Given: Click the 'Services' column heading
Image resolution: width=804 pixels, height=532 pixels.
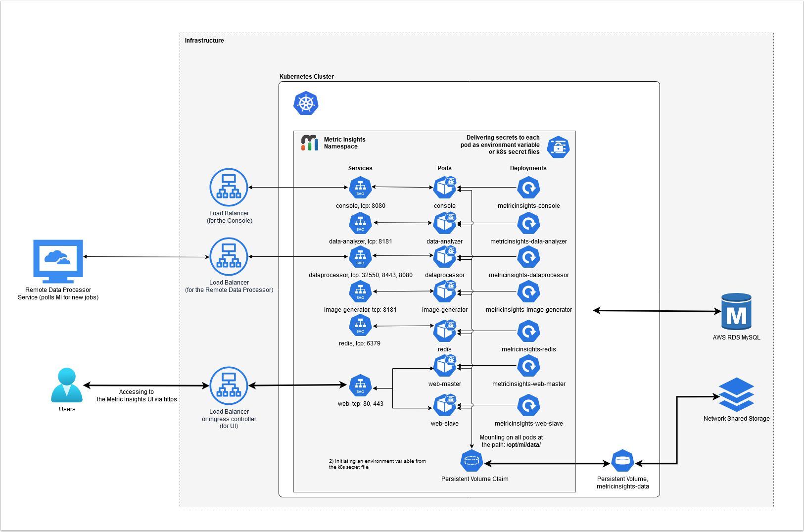Looking at the screenshot, I should [360, 168].
